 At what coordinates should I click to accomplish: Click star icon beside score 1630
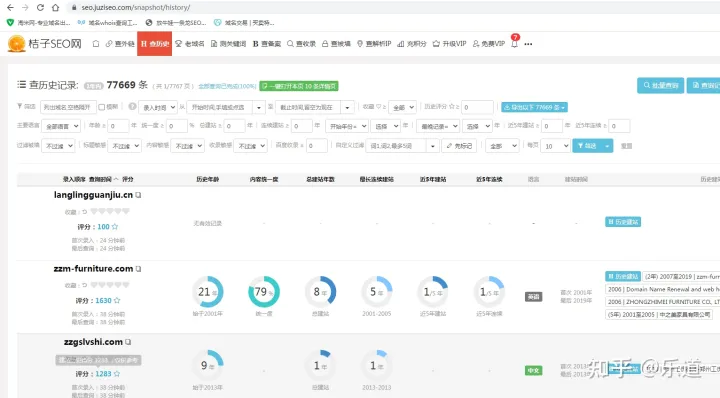(117, 300)
